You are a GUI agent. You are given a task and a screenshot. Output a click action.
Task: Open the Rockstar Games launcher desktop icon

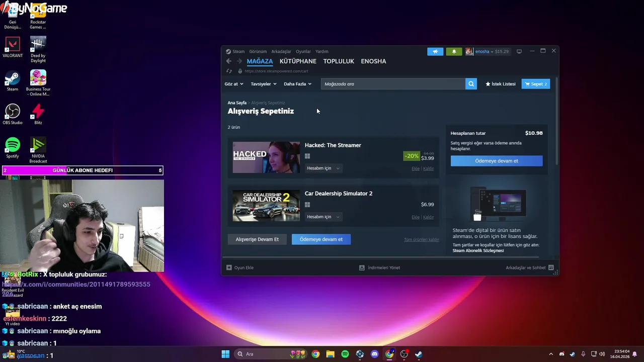pyautogui.click(x=38, y=18)
